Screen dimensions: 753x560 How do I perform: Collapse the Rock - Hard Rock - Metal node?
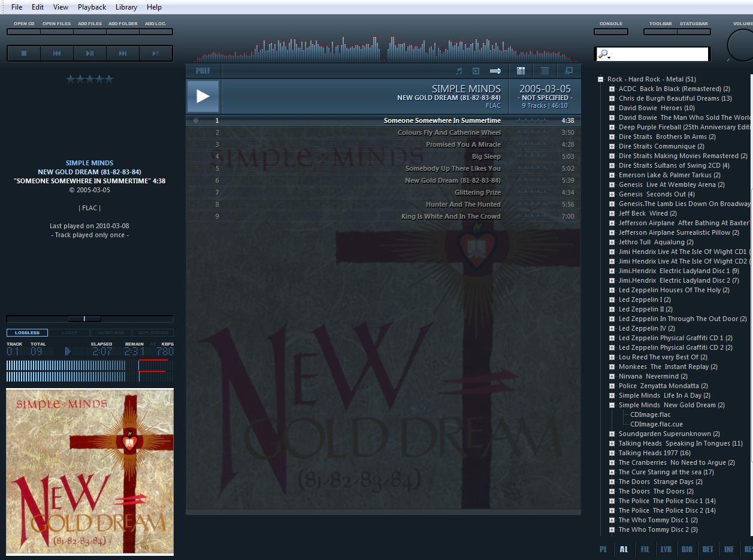point(600,79)
